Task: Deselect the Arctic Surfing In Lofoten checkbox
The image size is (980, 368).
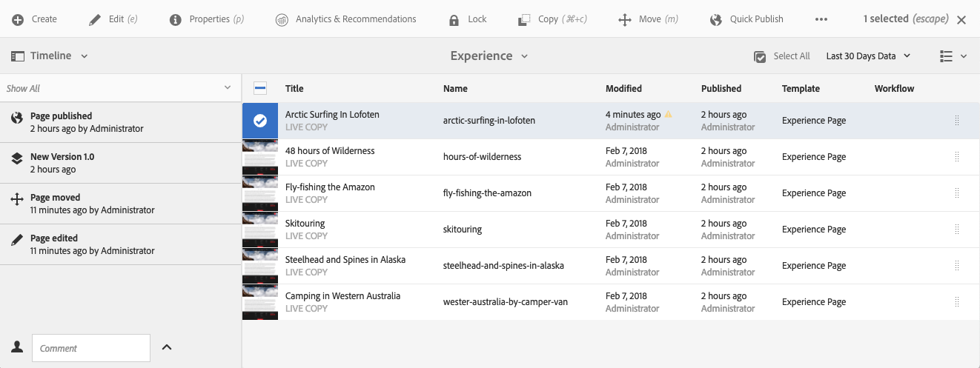Action: click(260, 121)
